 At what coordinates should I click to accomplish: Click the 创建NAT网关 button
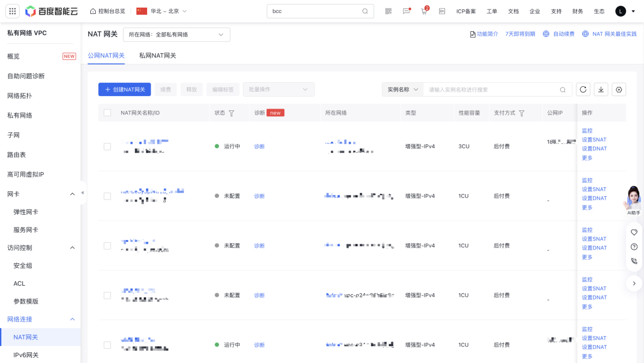tap(125, 89)
